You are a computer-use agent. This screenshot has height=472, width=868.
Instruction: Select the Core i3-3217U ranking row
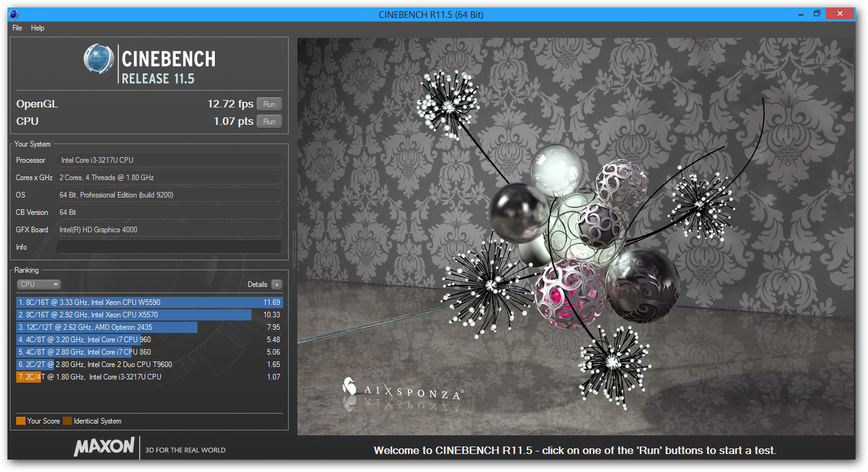(x=149, y=377)
